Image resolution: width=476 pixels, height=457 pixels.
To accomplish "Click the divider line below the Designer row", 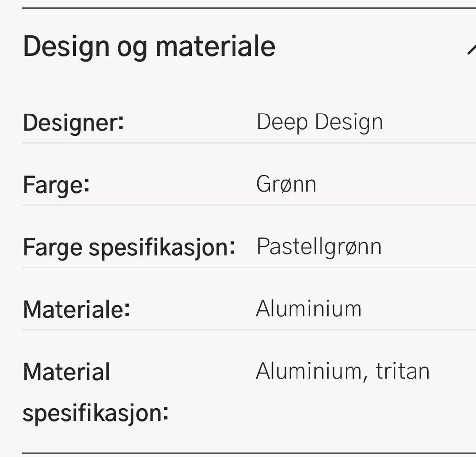I will (x=248, y=143).
